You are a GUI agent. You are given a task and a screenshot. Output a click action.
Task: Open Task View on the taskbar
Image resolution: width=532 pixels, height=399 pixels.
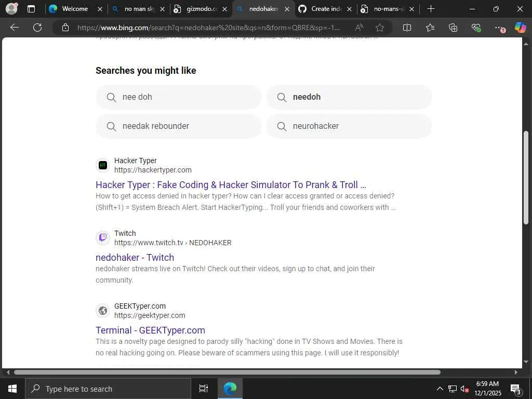click(203, 389)
